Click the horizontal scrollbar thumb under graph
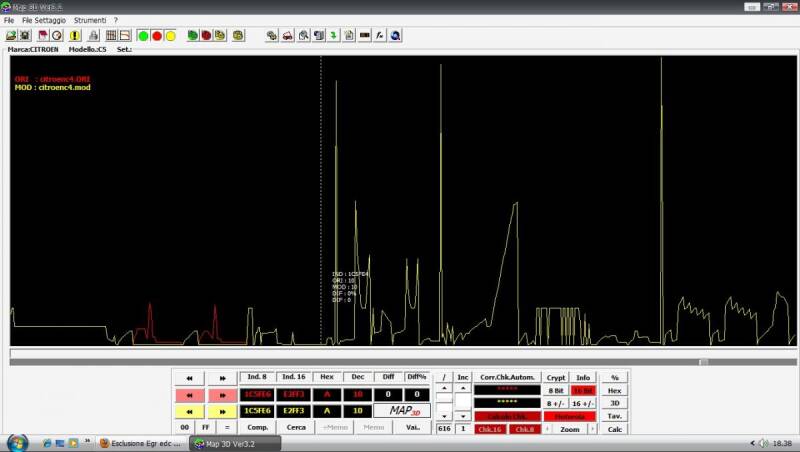Viewport: 800px width, 452px height. click(703, 362)
